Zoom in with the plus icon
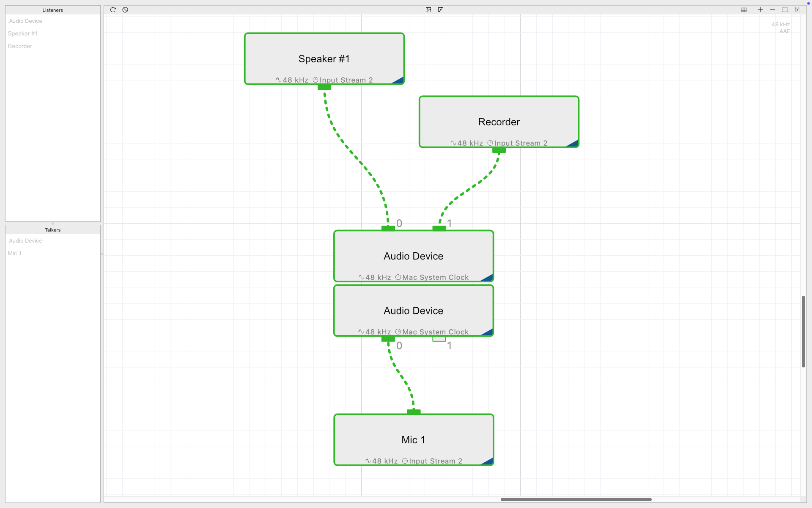The width and height of the screenshot is (812, 508). point(760,10)
